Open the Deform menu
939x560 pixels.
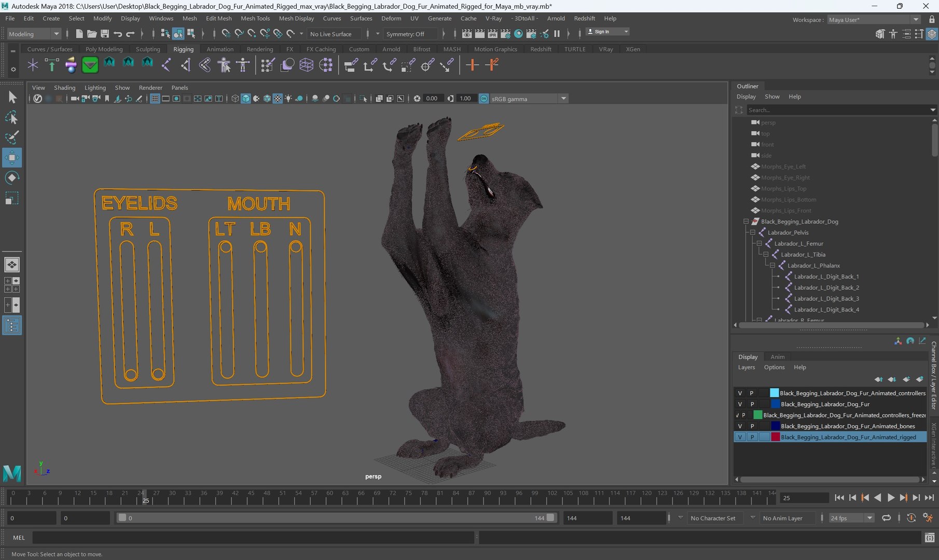click(391, 18)
